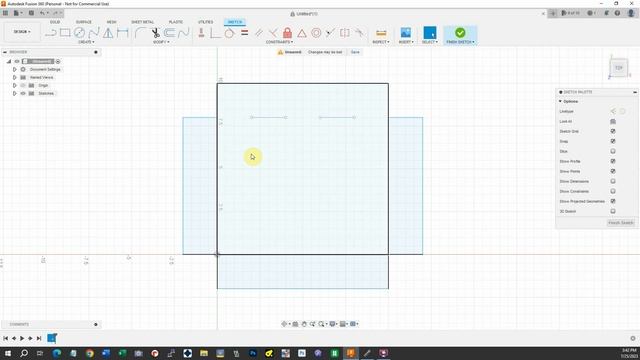Viewport: 640px width, 360px height.
Task: Apply the Midpoint triangle constraint
Action: point(302,33)
